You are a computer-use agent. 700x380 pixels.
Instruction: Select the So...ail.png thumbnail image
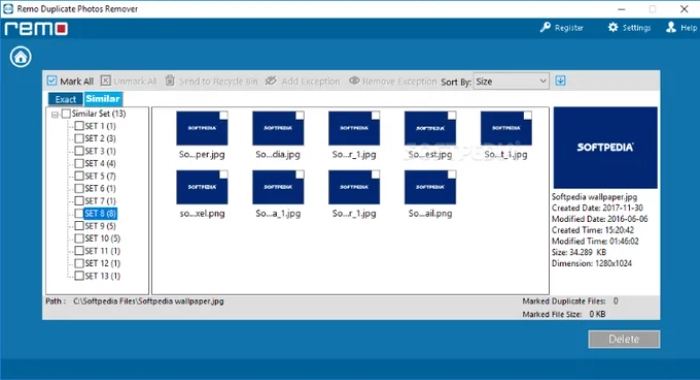point(430,187)
